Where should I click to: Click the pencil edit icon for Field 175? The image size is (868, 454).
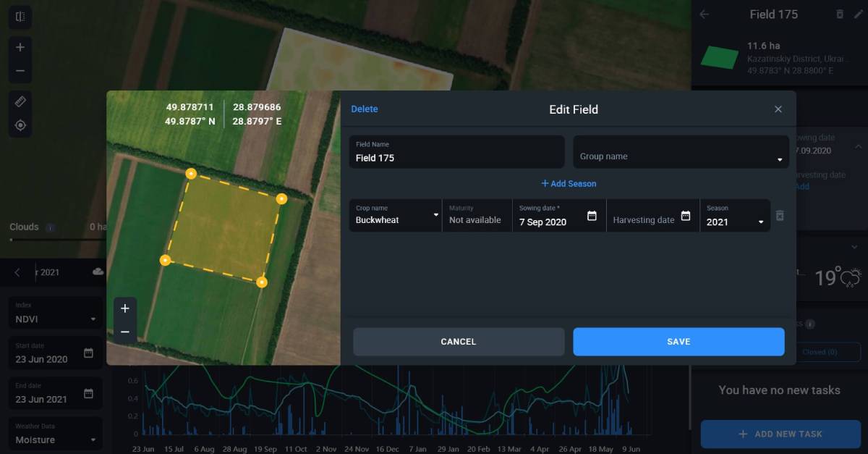pyautogui.click(x=857, y=14)
